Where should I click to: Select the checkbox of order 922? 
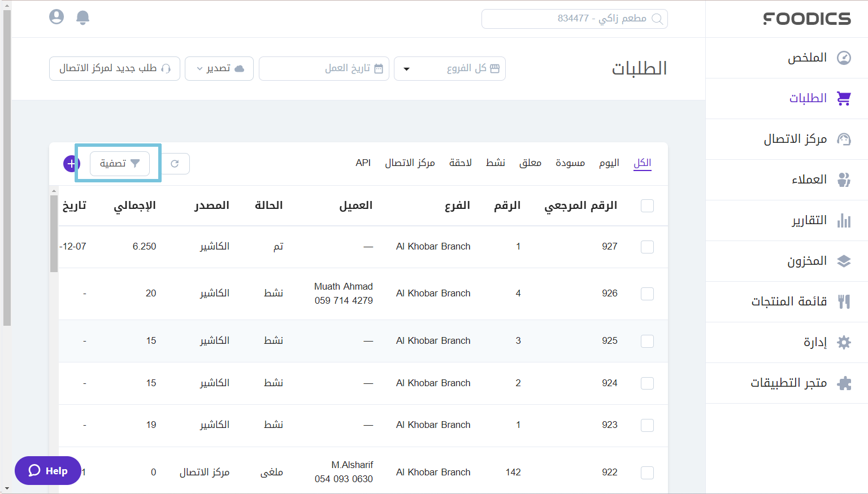647,473
